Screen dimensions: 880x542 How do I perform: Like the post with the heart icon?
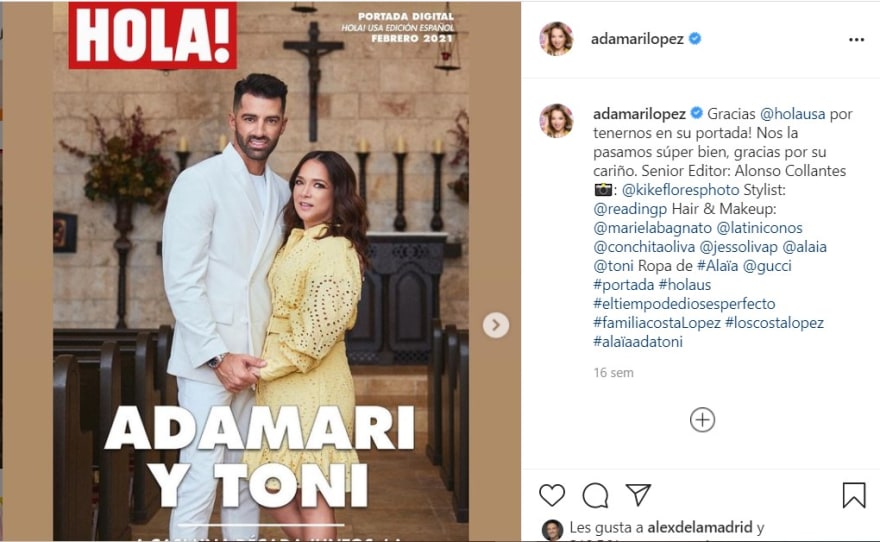[552, 495]
